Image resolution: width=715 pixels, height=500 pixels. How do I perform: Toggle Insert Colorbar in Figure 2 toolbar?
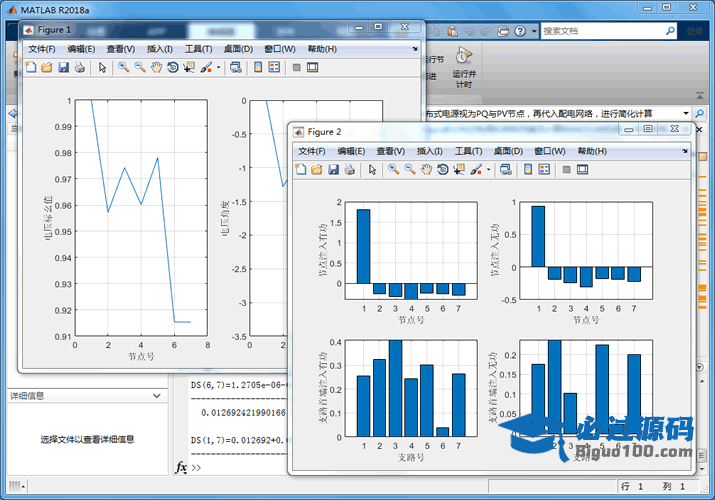528,170
